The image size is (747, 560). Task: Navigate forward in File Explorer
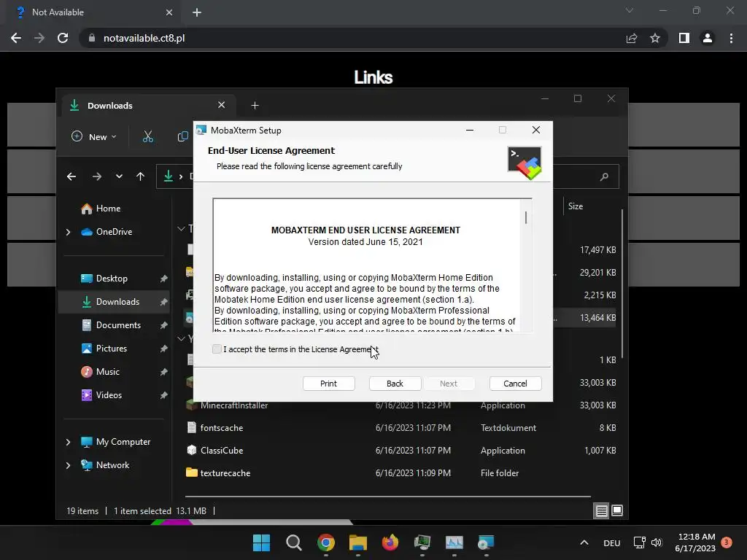(x=97, y=176)
